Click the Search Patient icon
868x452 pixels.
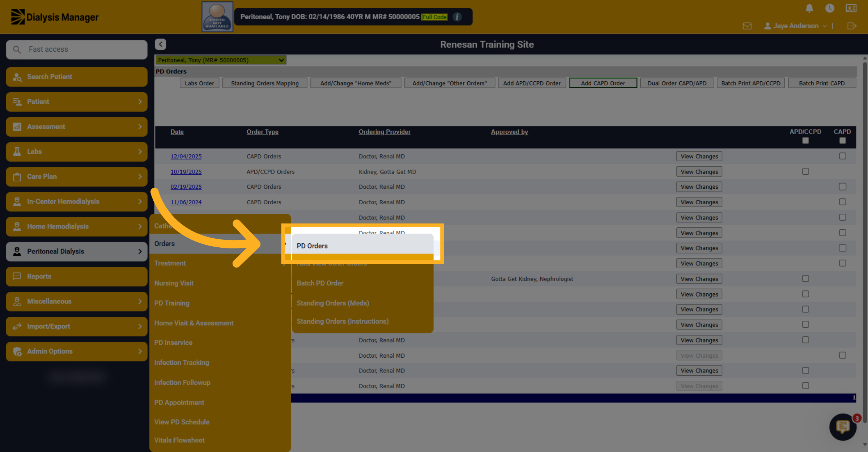point(17,77)
